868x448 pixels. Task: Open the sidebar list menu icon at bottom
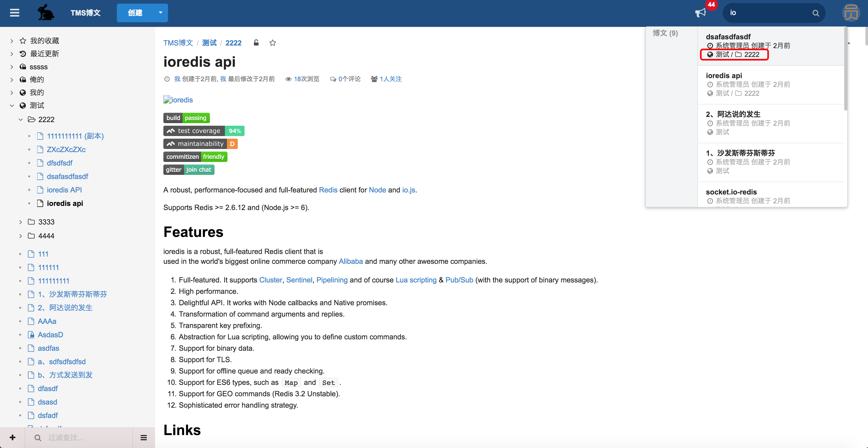pyautogui.click(x=143, y=438)
